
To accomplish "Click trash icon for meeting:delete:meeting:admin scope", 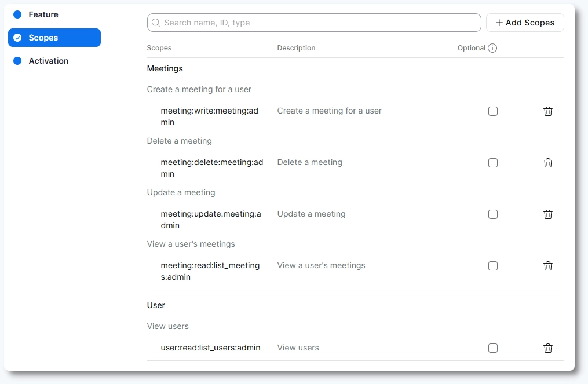I will (x=547, y=163).
